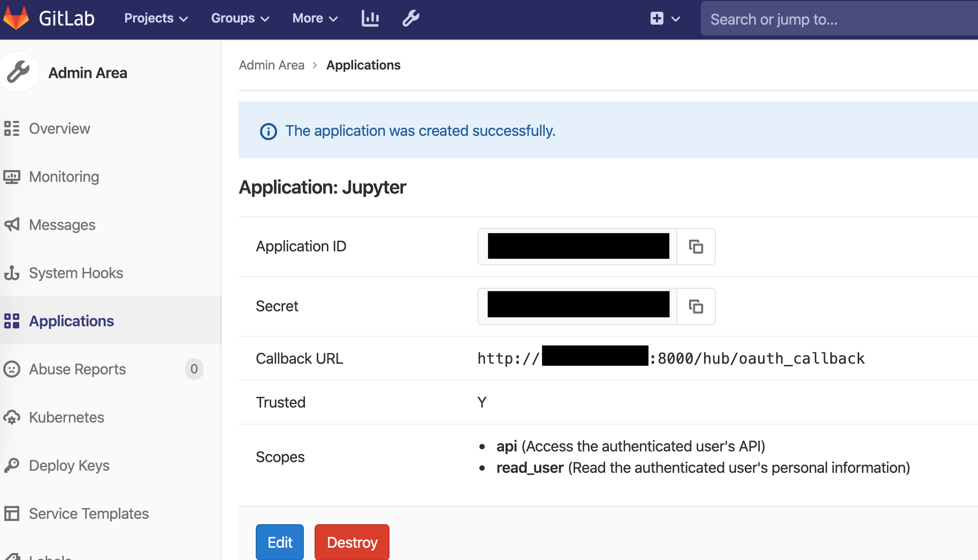Viewport: 978px width, 560px height.
Task: Click the Kubernetes cloud gear icon
Action: (x=12, y=417)
